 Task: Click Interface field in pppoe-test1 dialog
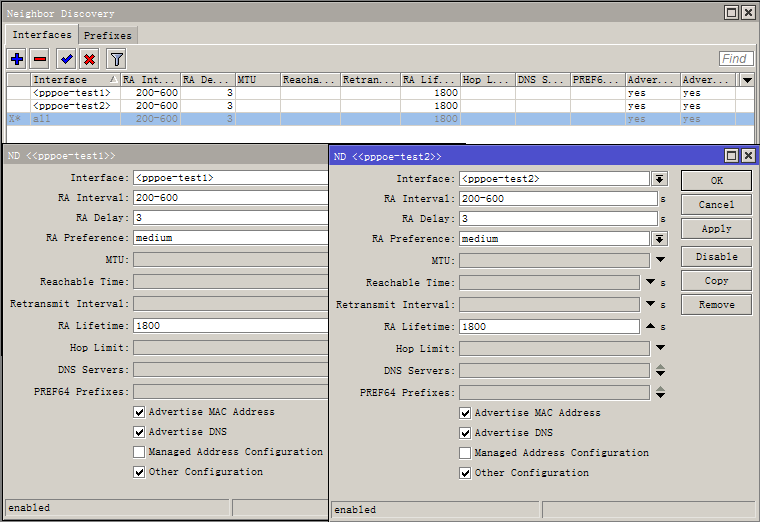(231, 178)
